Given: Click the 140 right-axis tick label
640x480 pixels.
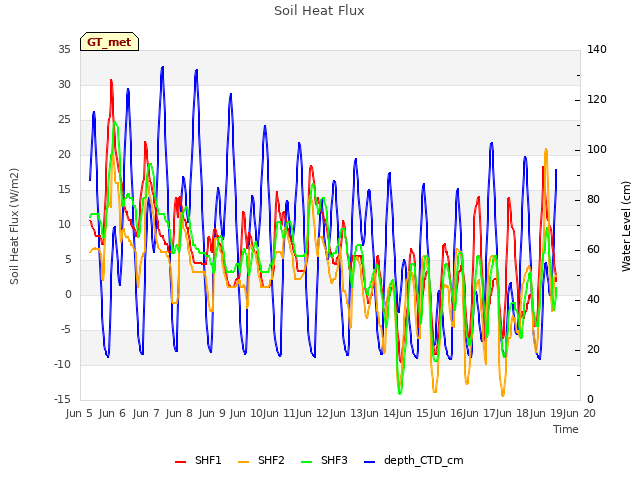Looking at the screenshot, I should click(597, 49).
